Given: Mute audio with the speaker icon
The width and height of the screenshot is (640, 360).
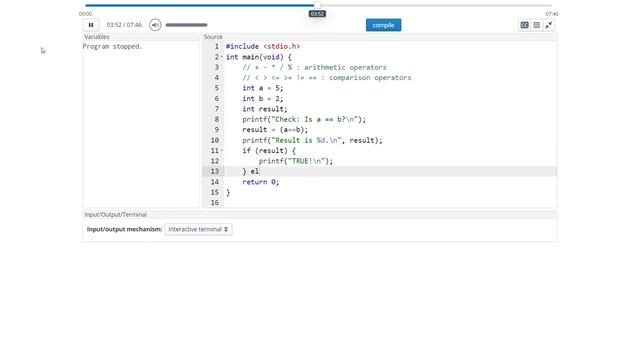Looking at the screenshot, I should [x=155, y=25].
